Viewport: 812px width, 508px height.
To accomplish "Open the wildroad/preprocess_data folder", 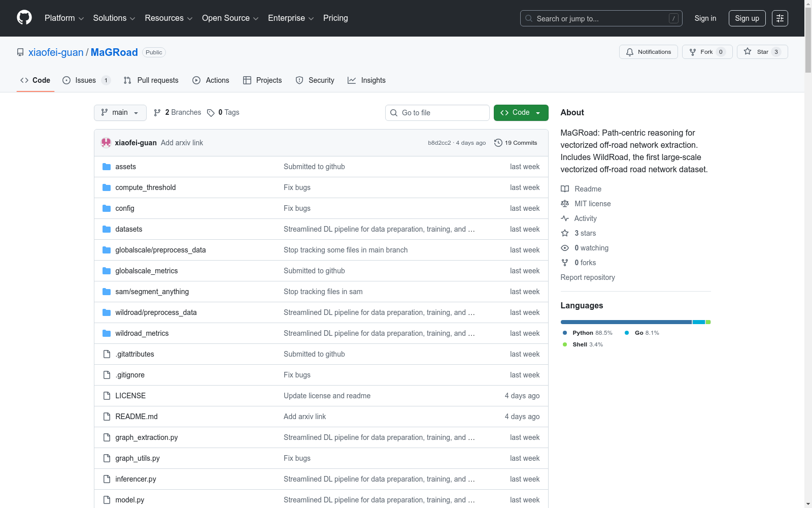I will point(156,312).
